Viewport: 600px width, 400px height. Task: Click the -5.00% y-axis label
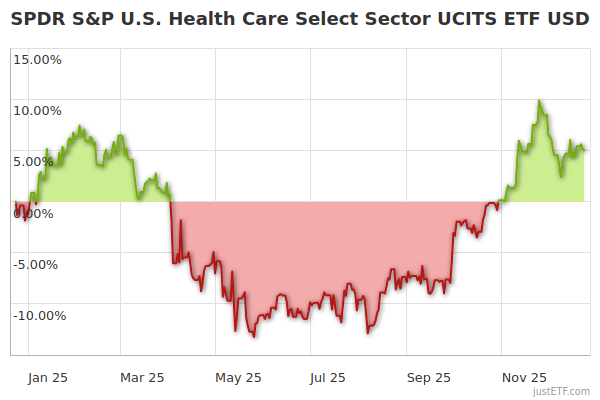[x=37, y=265]
